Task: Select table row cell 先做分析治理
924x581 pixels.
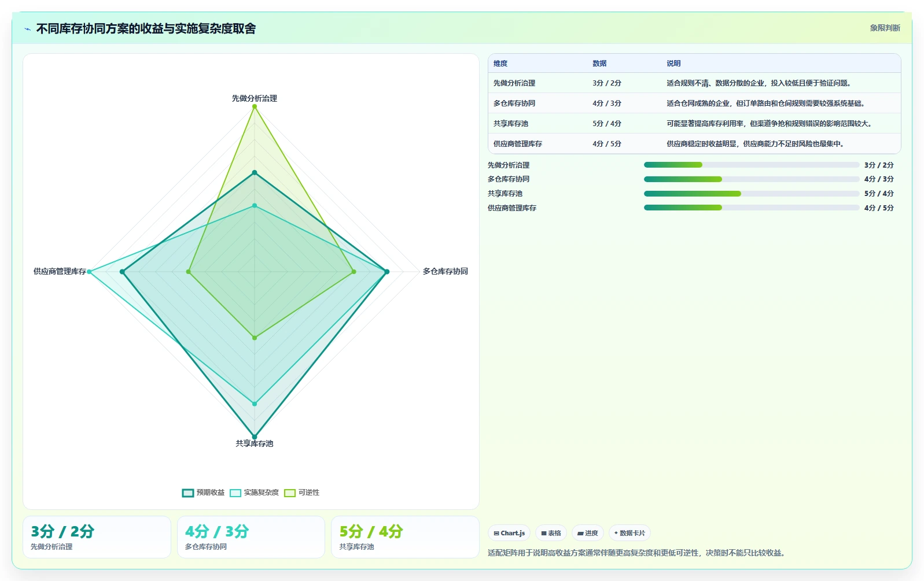Action: point(514,83)
